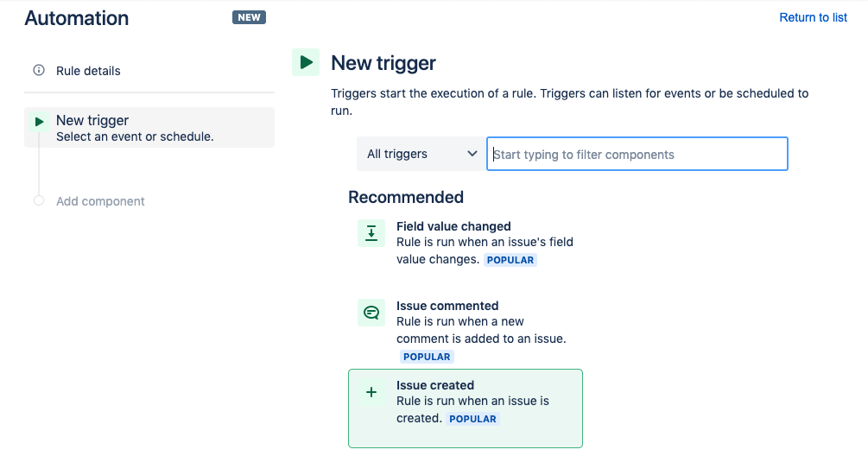Click the NEW badge next to Automation
The image size is (868, 456).
tap(249, 17)
